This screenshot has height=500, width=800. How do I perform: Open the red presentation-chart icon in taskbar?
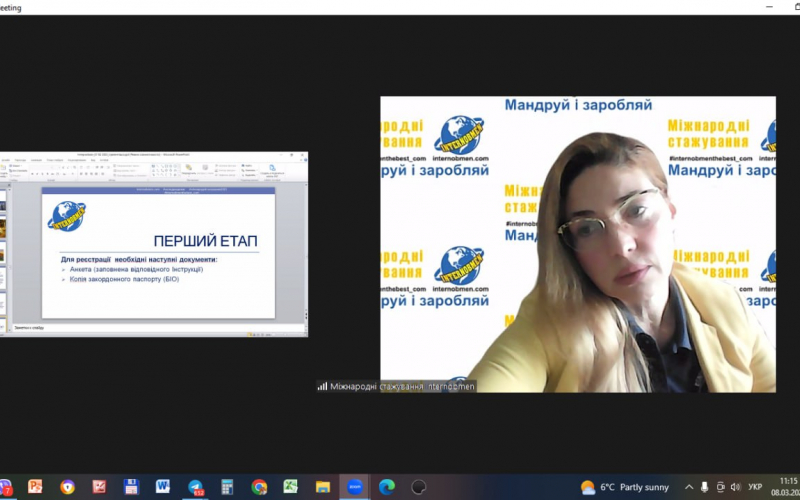click(99, 487)
